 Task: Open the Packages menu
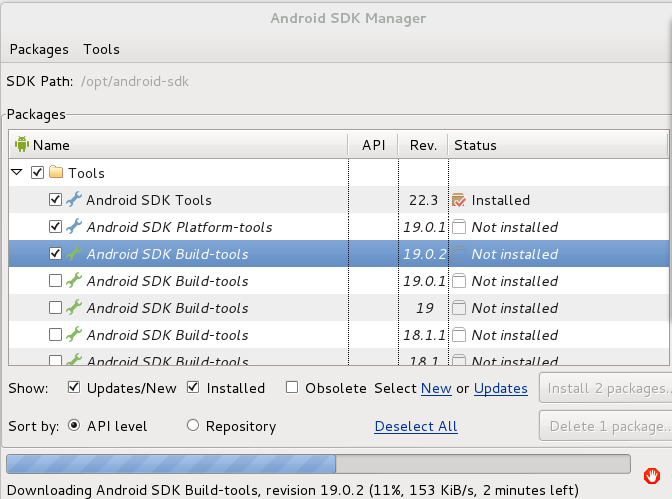[x=39, y=50]
